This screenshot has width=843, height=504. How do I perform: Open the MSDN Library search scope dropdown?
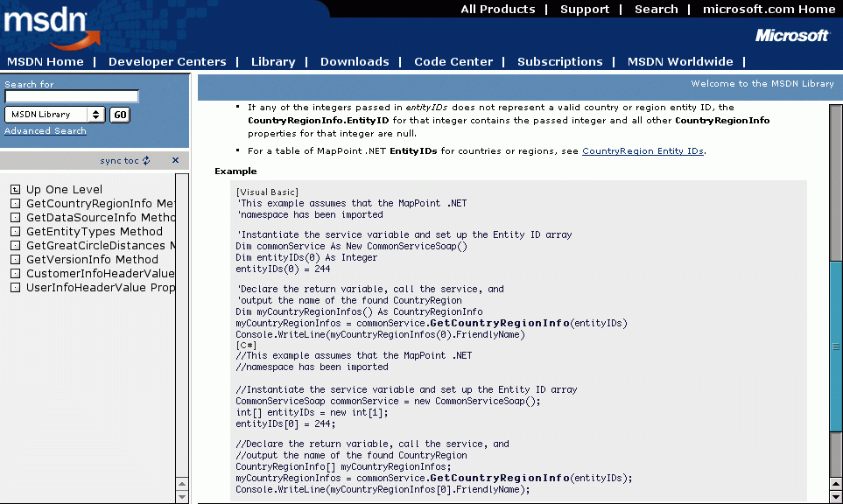[x=55, y=115]
